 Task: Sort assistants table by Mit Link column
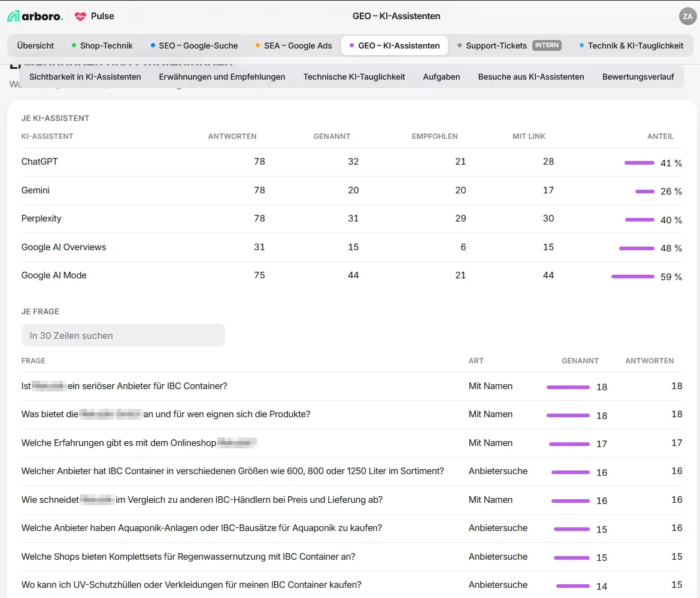pos(529,136)
